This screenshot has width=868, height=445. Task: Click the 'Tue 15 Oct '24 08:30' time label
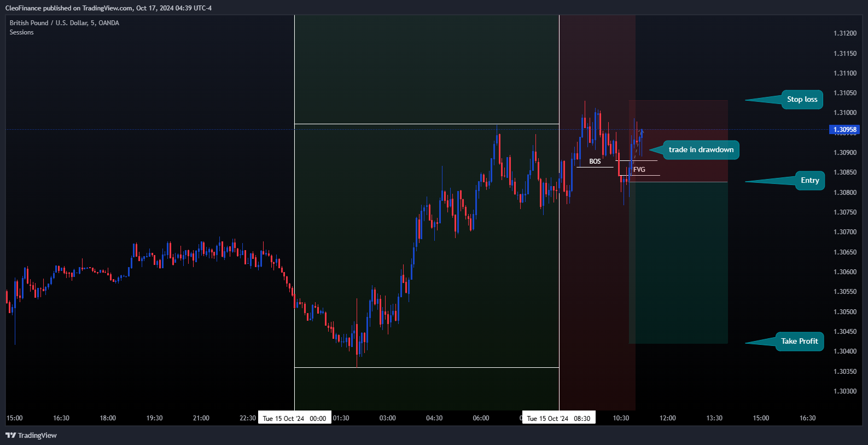[558, 419]
